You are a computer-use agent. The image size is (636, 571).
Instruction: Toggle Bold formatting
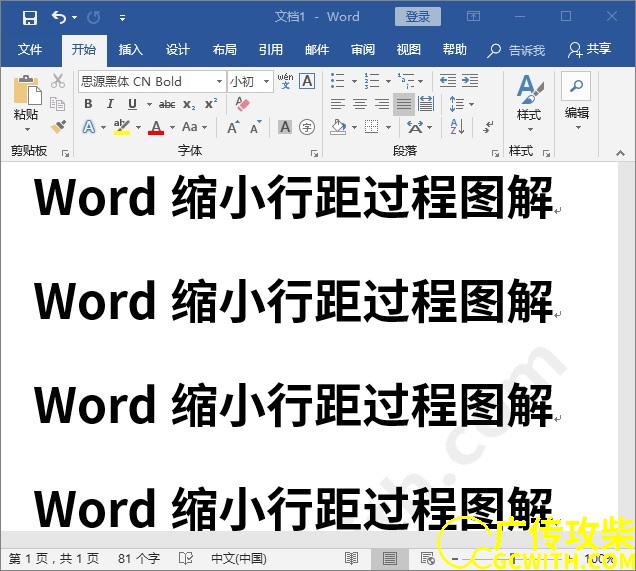pos(88,104)
